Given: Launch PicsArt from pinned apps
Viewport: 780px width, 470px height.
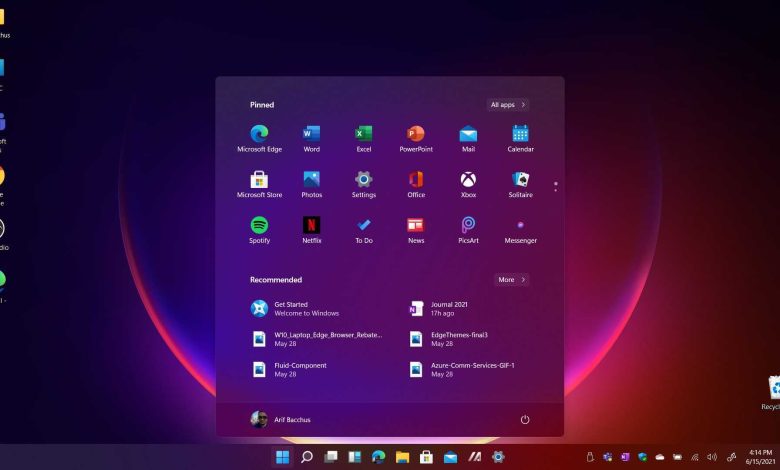Looking at the screenshot, I should click(x=468, y=226).
